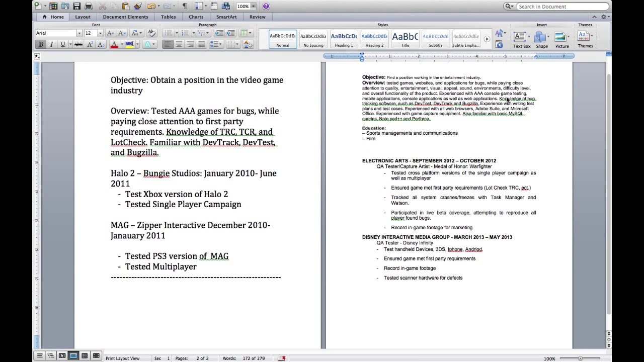644x362 pixels.
Task: Toggle Italic formatting
Action: [x=51, y=44]
